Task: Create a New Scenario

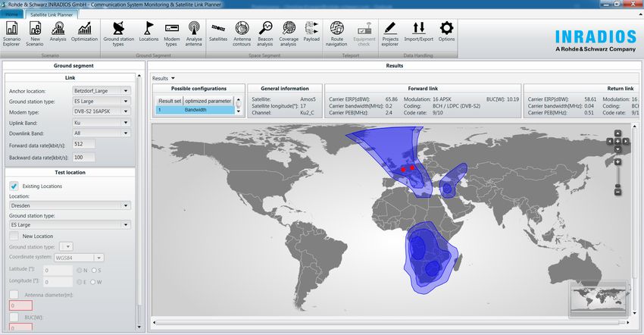Action: coord(35,33)
